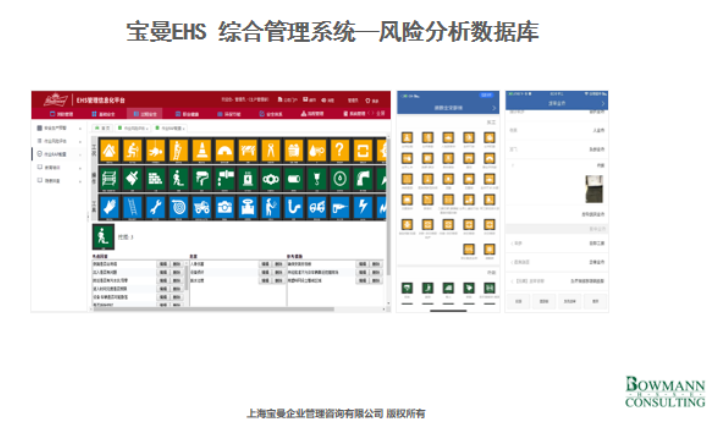Switch to the home tab with green icon
The height and width of the screenshot is (422, 711).
coord(102,128)
